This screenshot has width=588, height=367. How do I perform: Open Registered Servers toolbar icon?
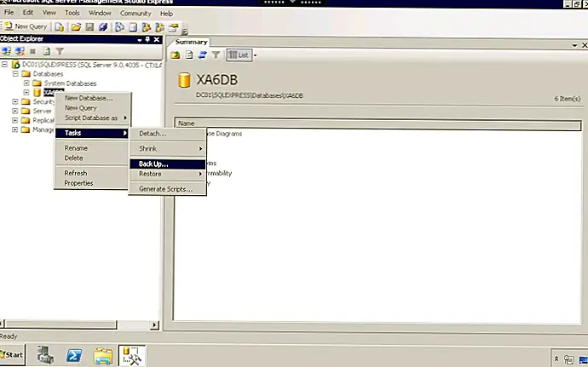[x=119, y=27]
